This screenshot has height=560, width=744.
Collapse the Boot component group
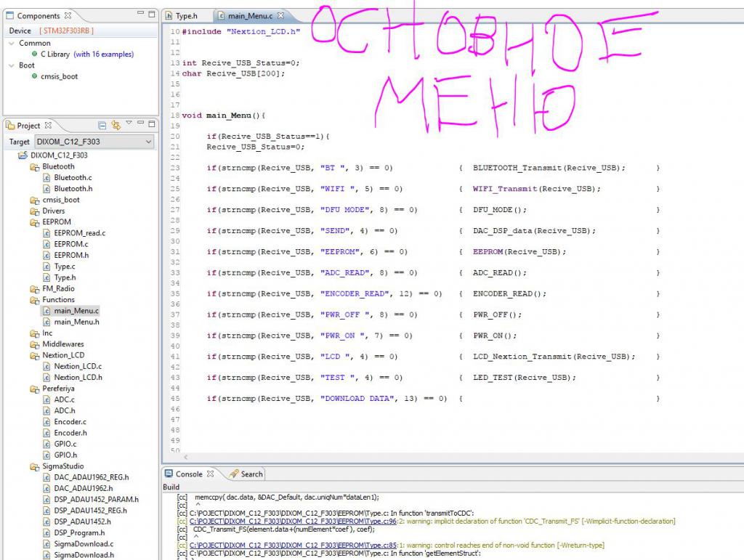(12, 65)
